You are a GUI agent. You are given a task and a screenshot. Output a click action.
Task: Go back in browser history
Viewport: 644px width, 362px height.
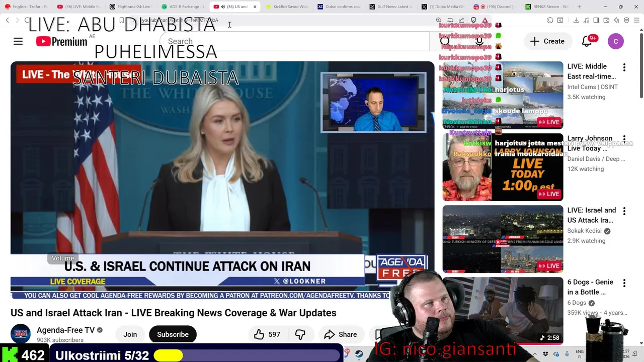point(8,20)
